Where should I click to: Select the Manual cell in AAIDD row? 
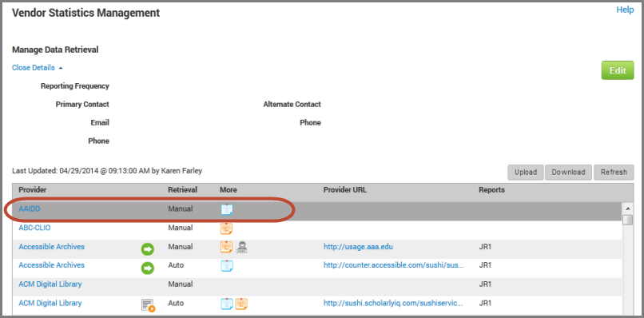click(x=181, y=209)
